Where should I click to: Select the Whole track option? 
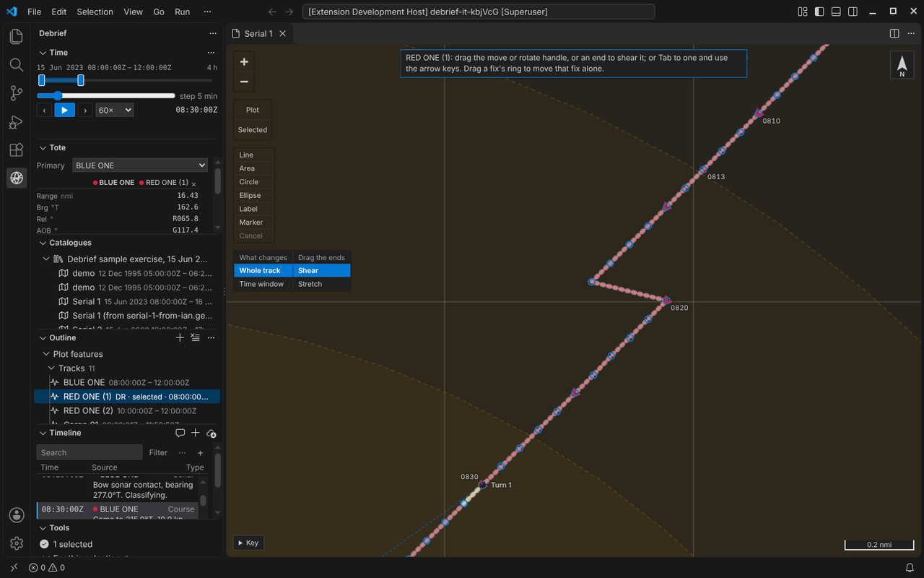[263, 271]
